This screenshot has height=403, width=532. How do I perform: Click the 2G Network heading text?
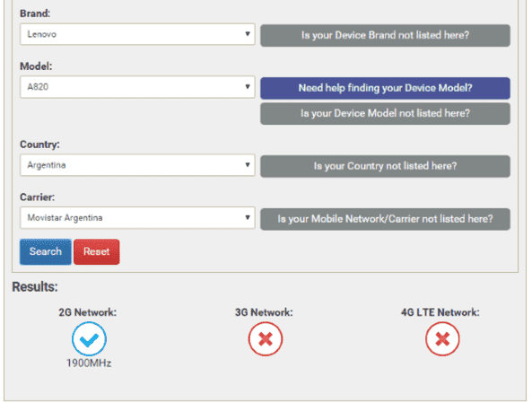click(88, 312)
